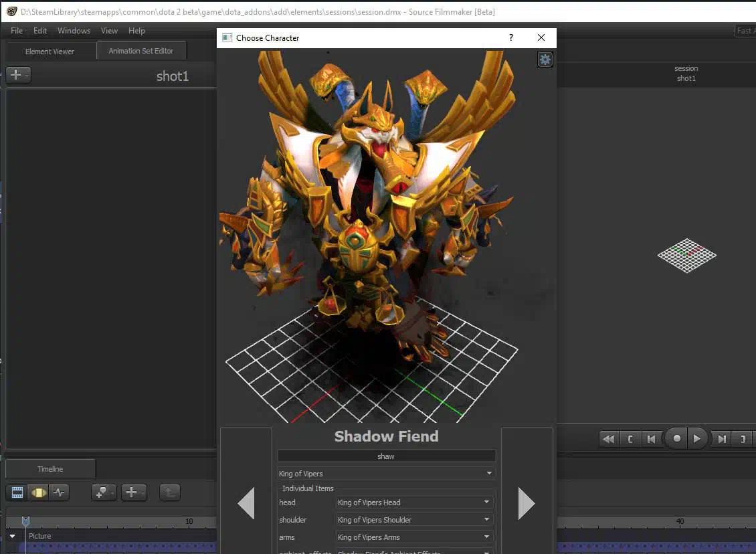Select the Timeline tab
The height and width of the screenshot is (554, 756).
click(50, 468)
